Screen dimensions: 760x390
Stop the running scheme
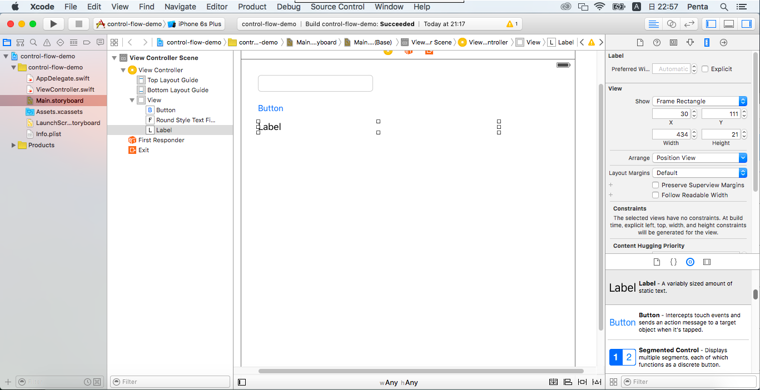[79, 24]
